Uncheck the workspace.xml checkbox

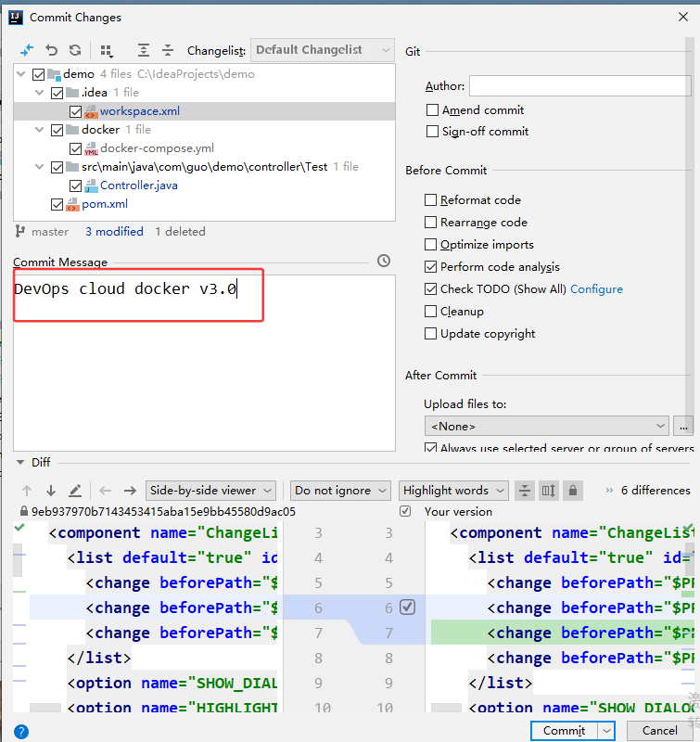(x=75, y=111)
